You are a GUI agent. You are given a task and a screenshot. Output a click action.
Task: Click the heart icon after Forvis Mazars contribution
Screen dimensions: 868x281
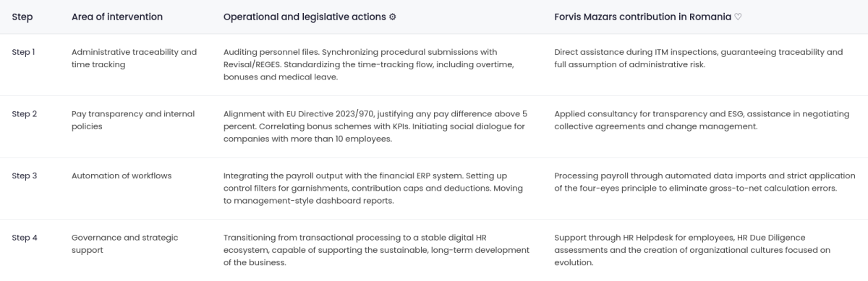738,17
